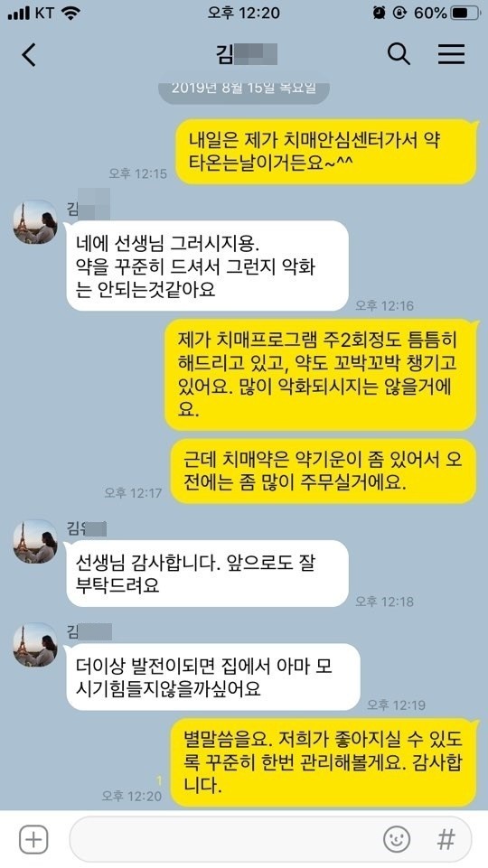This screenshot has width=488, height=868.
Task: Select the last yellow bubble 별말씀을요
Action: 326,762
